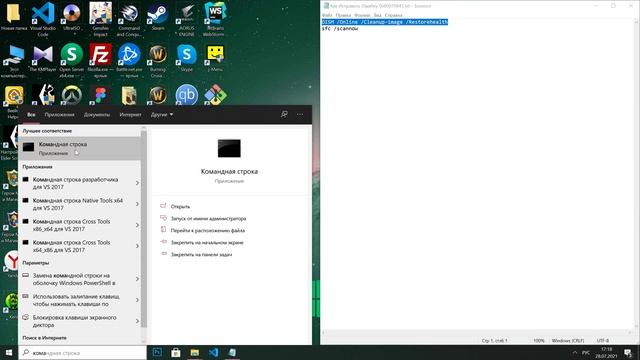Click the taskbar search input field
The image size is (640, 360).
point(82,353)
